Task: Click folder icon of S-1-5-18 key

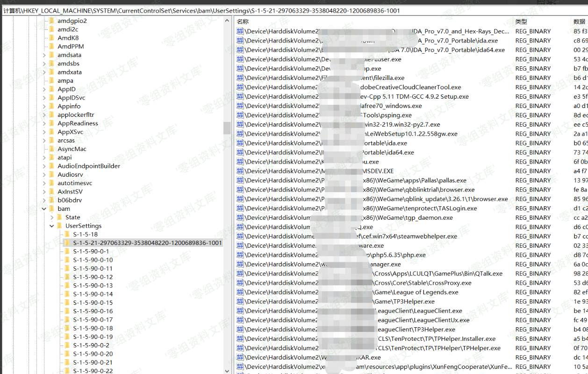Action: (67, 234)
